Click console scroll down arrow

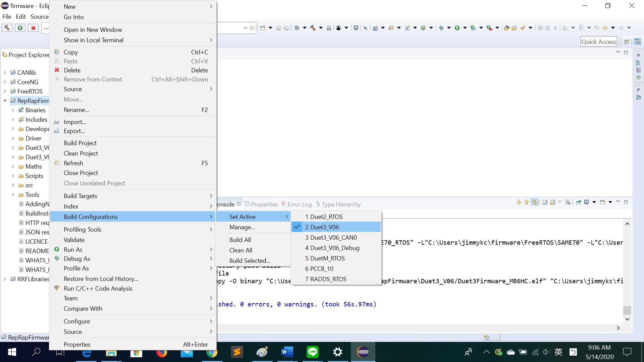[x=627, y=319]
